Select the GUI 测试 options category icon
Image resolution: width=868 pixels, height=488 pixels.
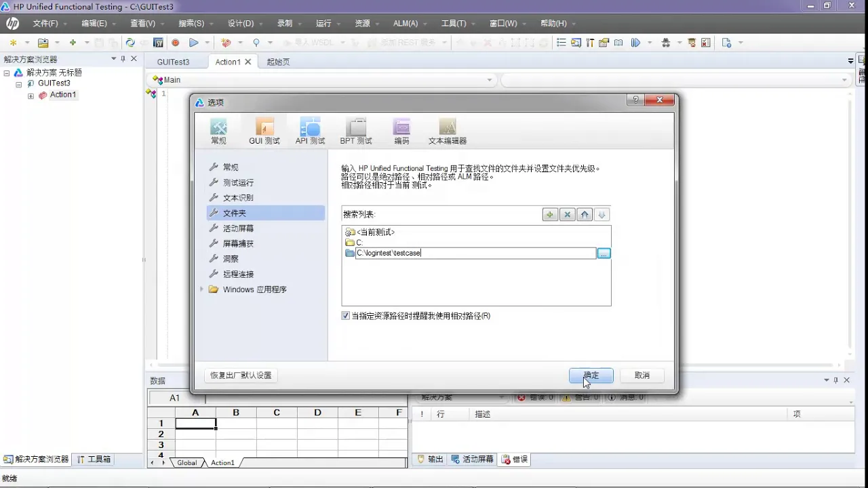[x=264, y=131]
